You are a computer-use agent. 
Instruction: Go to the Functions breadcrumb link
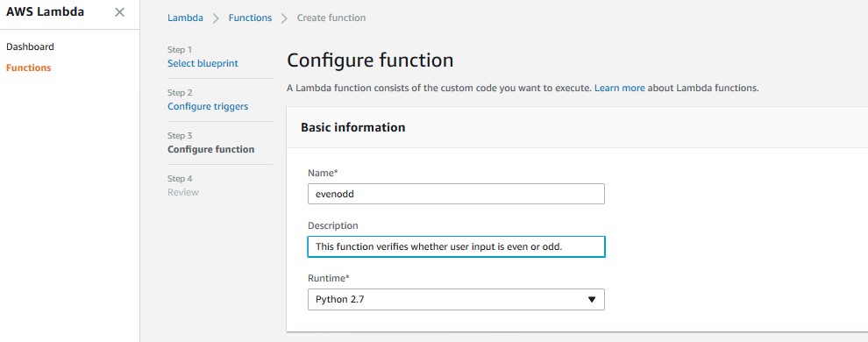click(x=250, y=18)
